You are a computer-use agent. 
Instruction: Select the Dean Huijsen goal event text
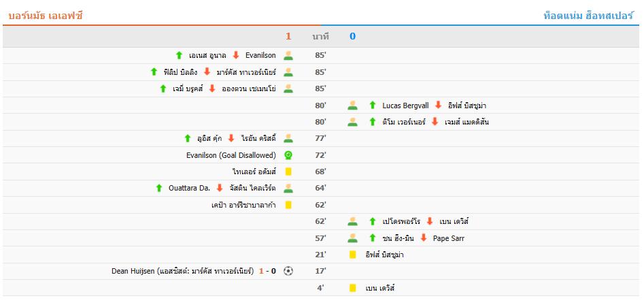tap(183, 271)
